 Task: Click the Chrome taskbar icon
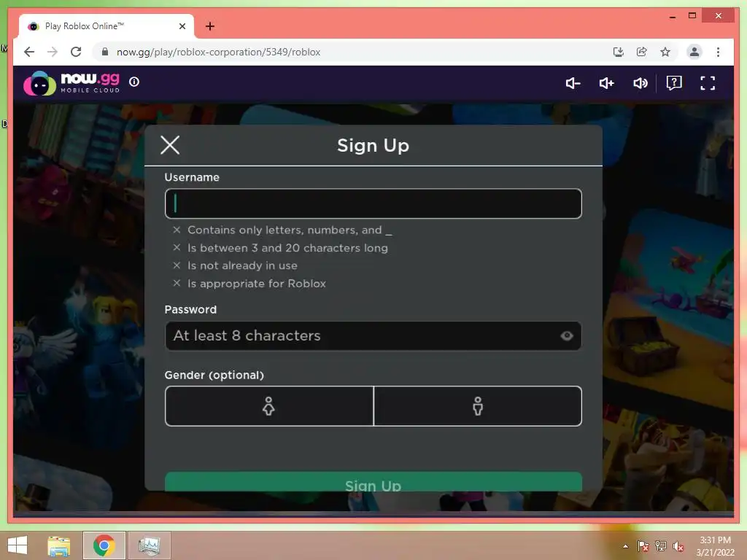104,545
